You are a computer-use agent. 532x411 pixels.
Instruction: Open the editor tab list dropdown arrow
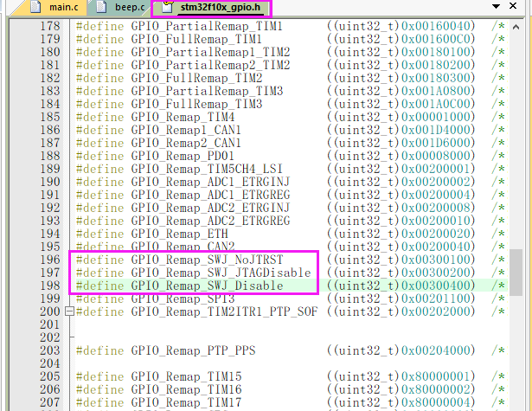click(x=496, y=6)
